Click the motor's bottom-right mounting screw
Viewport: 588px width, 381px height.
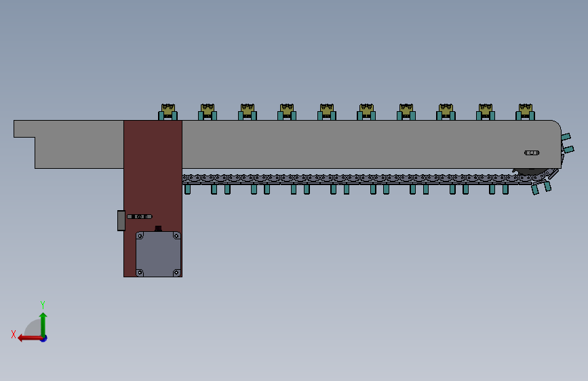pyautogui.click(x=176, y=273)
